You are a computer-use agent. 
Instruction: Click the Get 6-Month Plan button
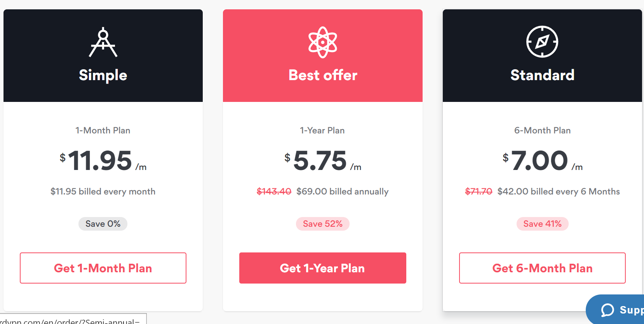[x=542, y=268]
